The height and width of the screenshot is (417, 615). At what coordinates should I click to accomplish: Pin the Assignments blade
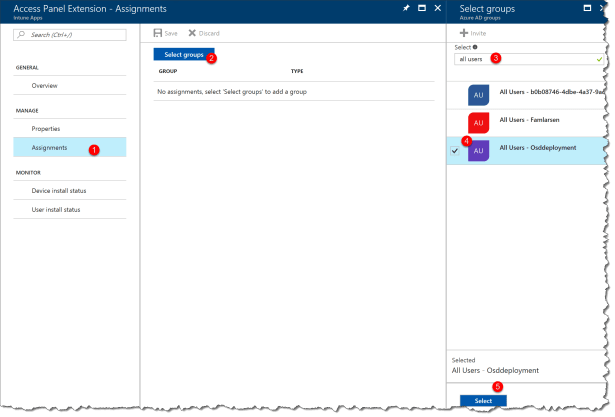point(406,8)
